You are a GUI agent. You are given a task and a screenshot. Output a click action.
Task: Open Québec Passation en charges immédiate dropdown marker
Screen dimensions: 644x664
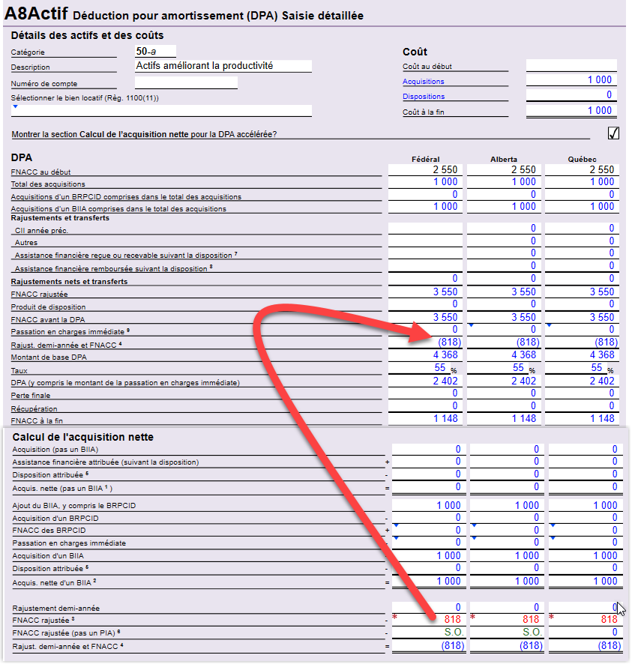point(550,325)
